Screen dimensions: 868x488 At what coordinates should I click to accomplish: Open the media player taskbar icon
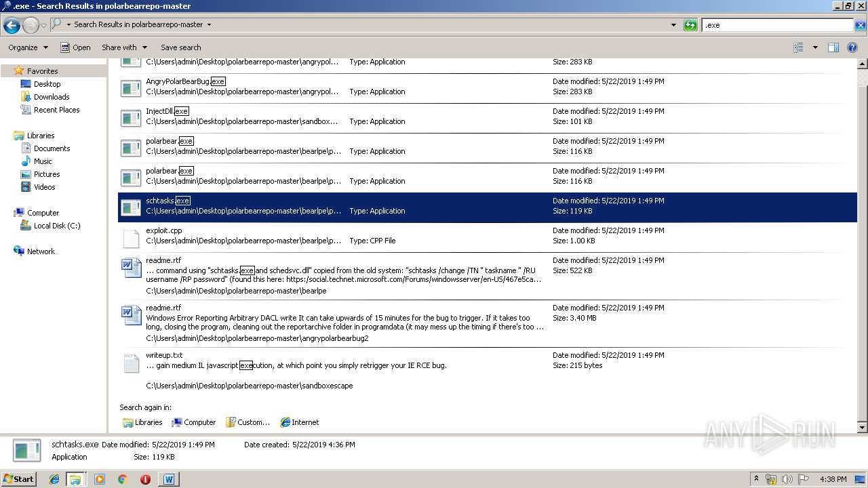[100, 479]
